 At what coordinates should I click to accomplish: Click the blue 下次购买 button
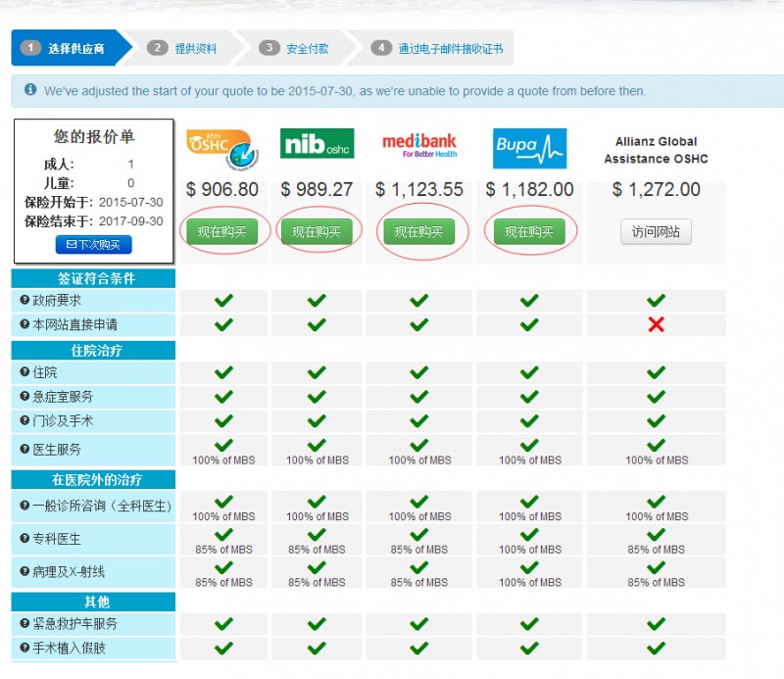(x=93, y=245)
